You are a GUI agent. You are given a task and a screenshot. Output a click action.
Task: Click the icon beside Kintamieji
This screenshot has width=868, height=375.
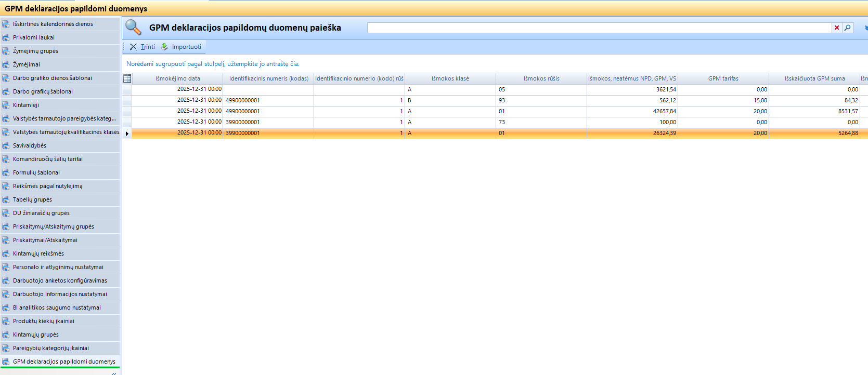click(6, 105)
